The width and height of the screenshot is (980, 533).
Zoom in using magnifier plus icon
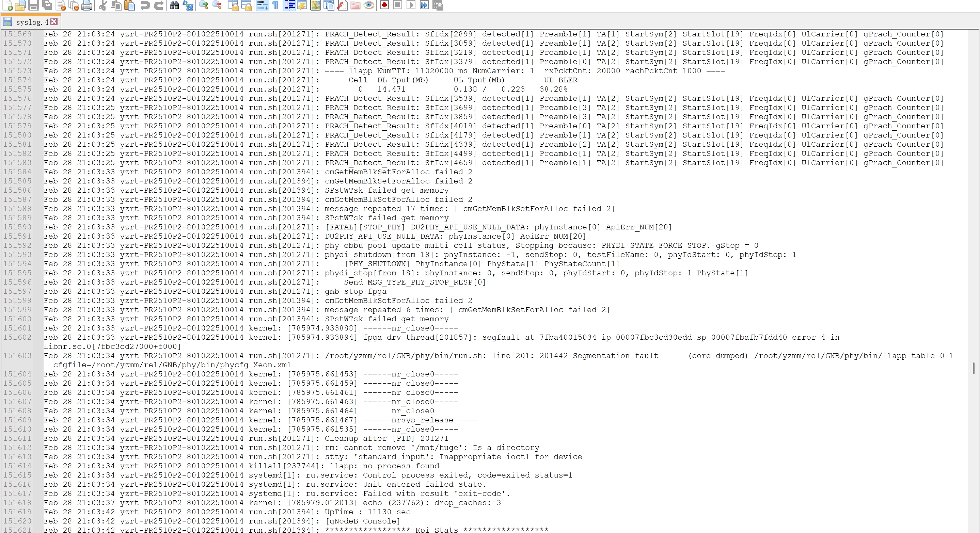click(204, 5)
